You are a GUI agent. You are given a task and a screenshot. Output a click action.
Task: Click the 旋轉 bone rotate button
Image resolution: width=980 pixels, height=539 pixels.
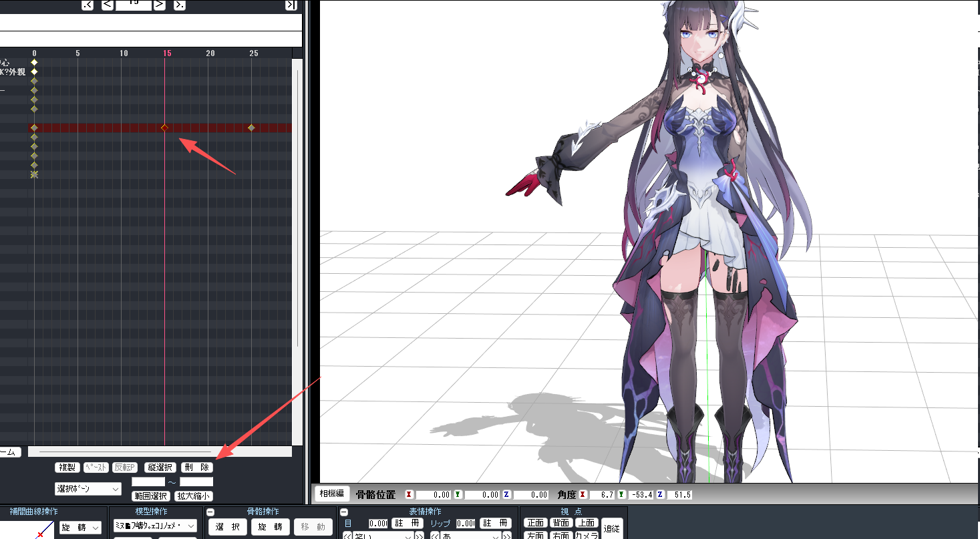click(x=271, y=527)
